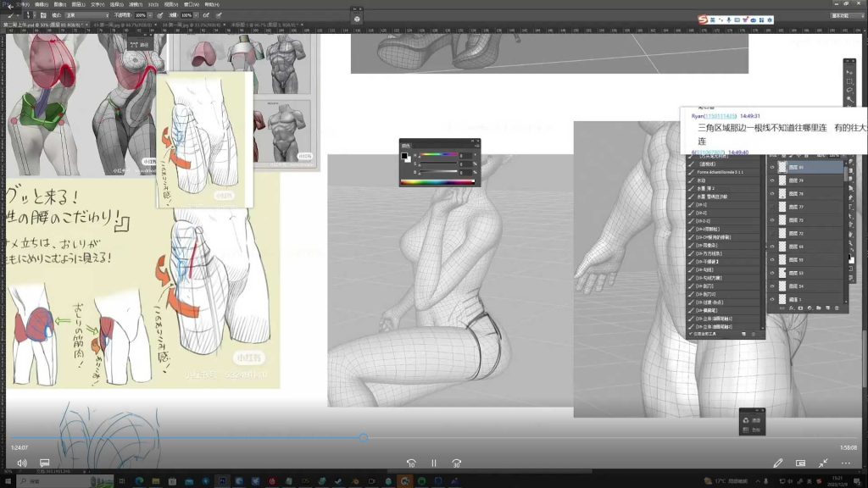Toggle visibility of 图层 68 layer
Image resolution: width=868 pixels, height=488 pixels.
[x=772, y=247]
